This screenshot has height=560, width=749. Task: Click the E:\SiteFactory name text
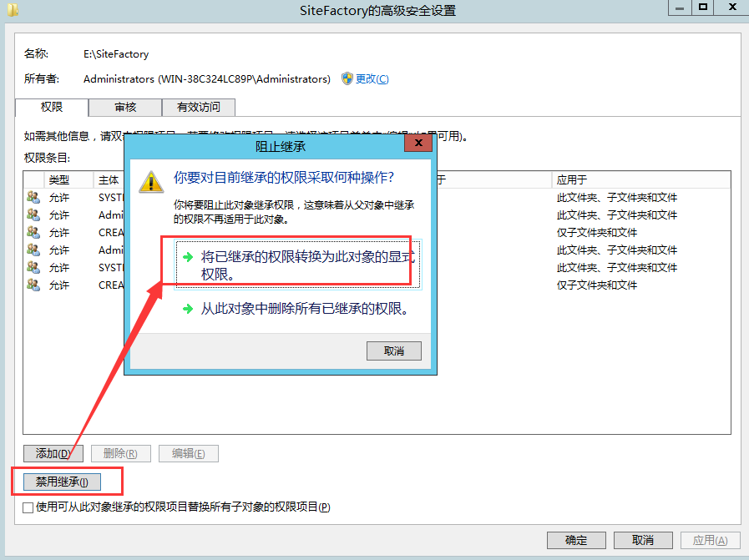(116, 54)
